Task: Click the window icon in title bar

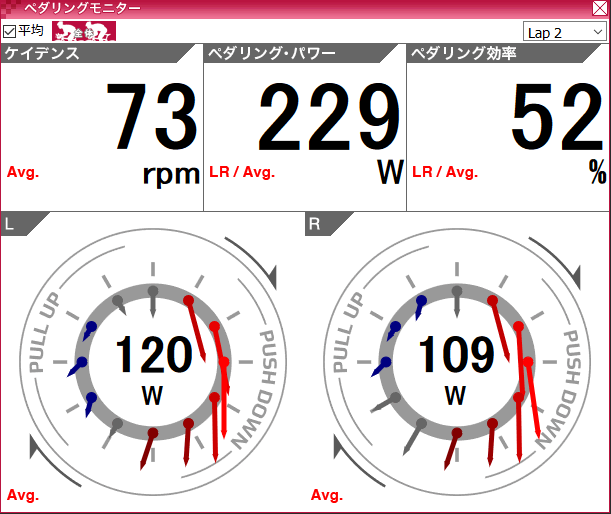Action: click(x=9, y=9)
